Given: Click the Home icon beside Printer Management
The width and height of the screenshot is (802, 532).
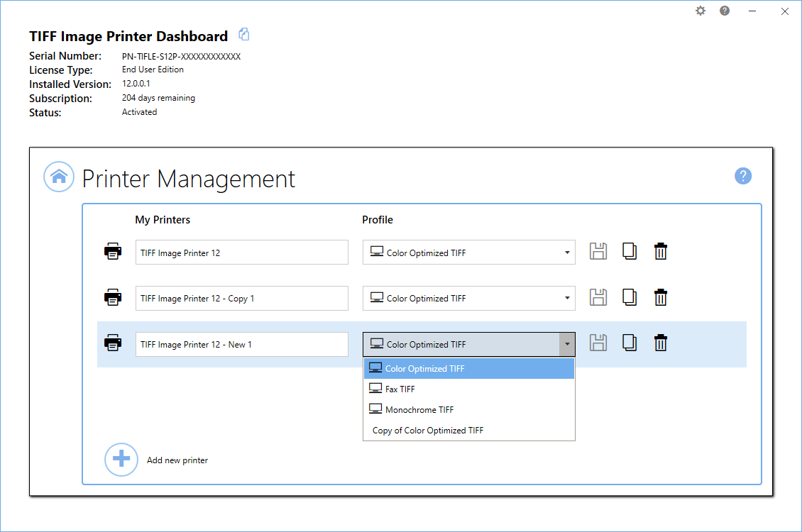Looking at the screenshot, I should pyautogui.click(x=59, y=177).
